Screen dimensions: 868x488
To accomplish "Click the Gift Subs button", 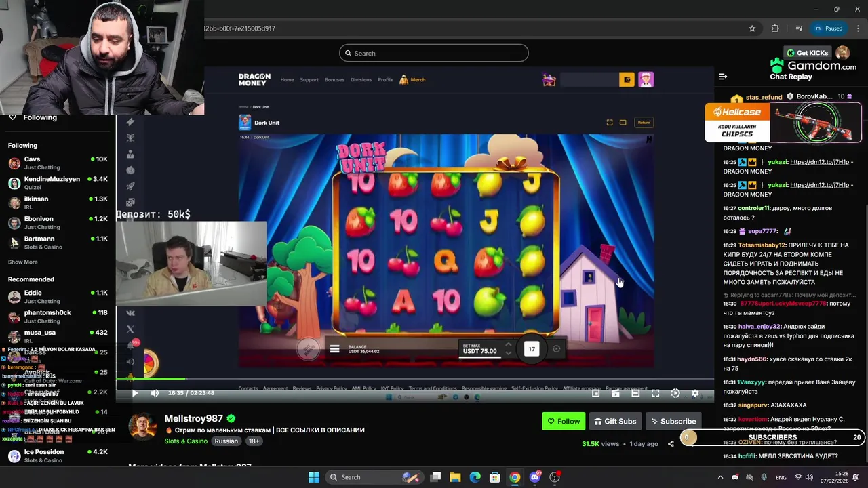I will click(x=615, y=421).
